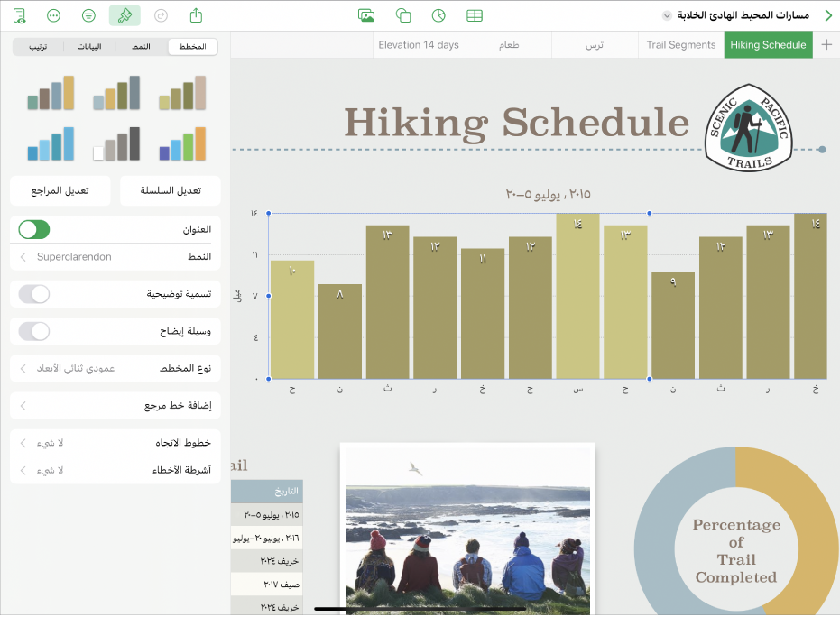The image size is (840, 617).
Task: Open إضافة خط مرجع row
Action: tap(115, 405)
